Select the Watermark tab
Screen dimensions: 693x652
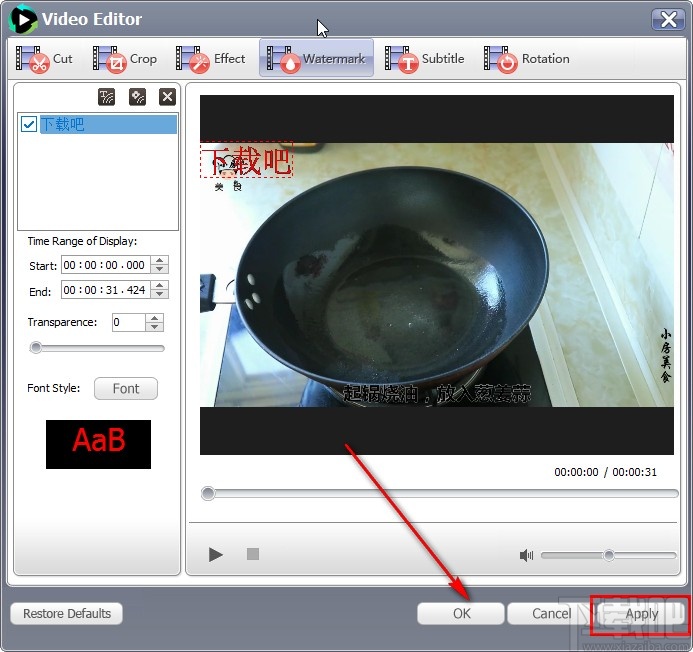[316, 58]
